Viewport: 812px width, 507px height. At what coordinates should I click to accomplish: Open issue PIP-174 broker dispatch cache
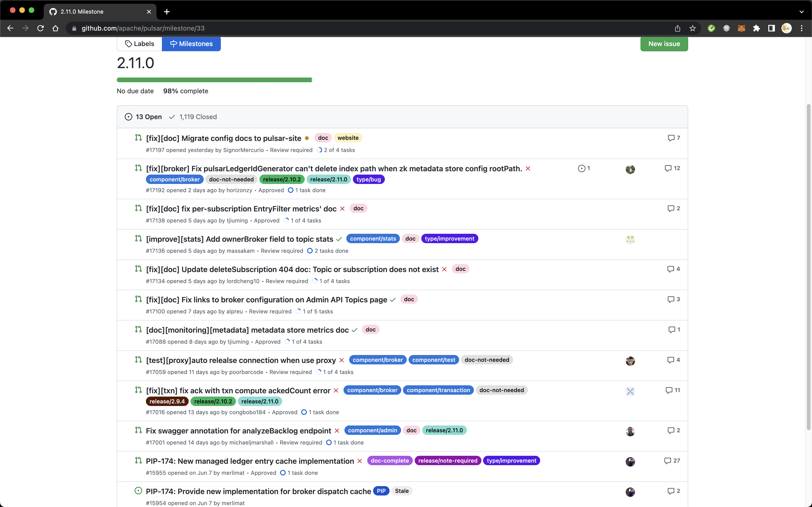point(258,491)
